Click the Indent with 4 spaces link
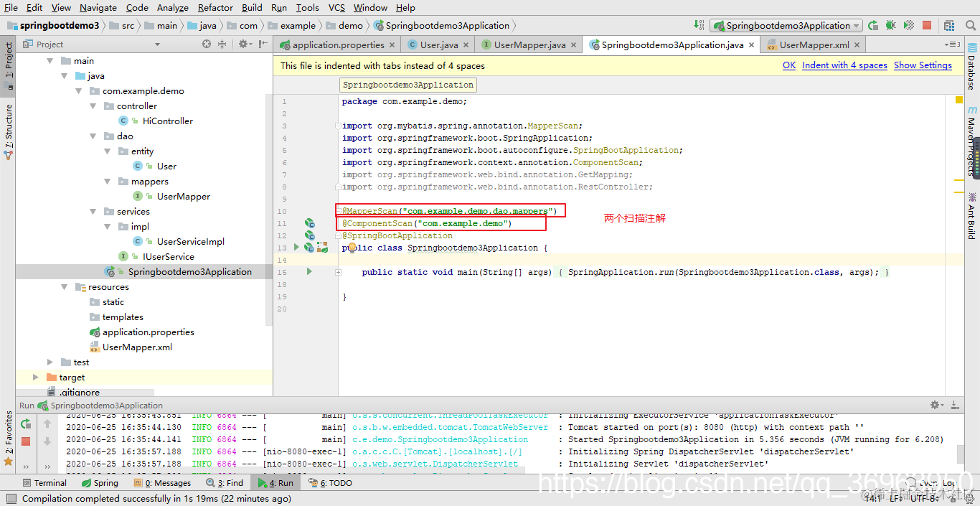 click(x=844, y=65)
